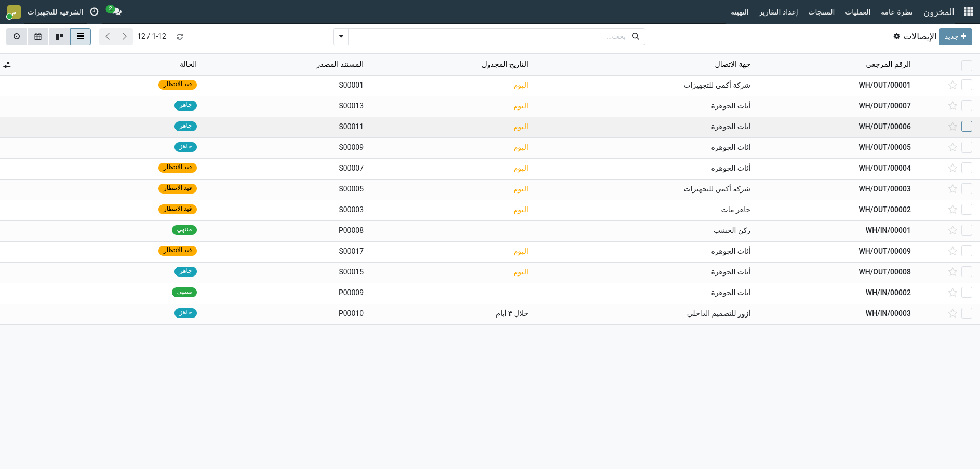Image resolution: width=980 pixels, height=469 pixels.
Task: Go to the previous page of records
Action: tap(108, 36)
